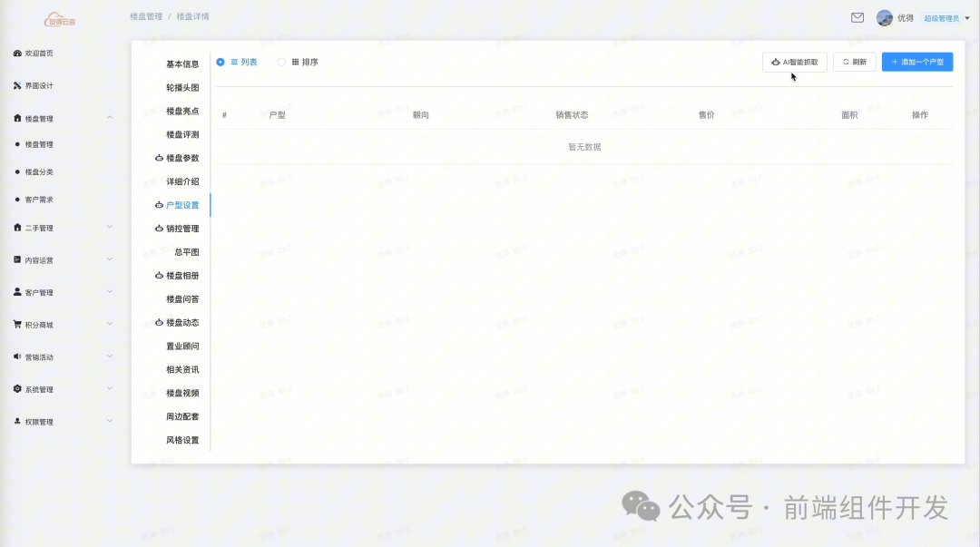
Task: Expand the 客户管理 chevron
Action: [110, 291]
